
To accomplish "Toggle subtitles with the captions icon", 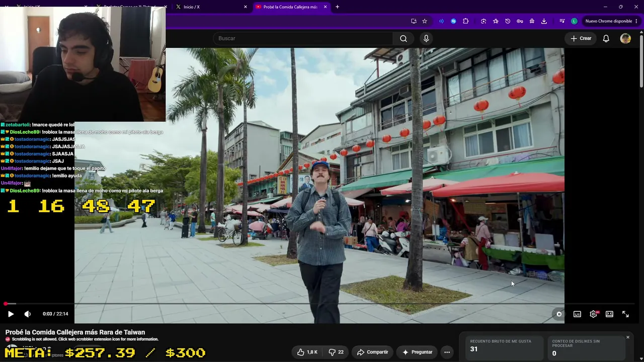I will pyautogui.click(x=577, y=314).
